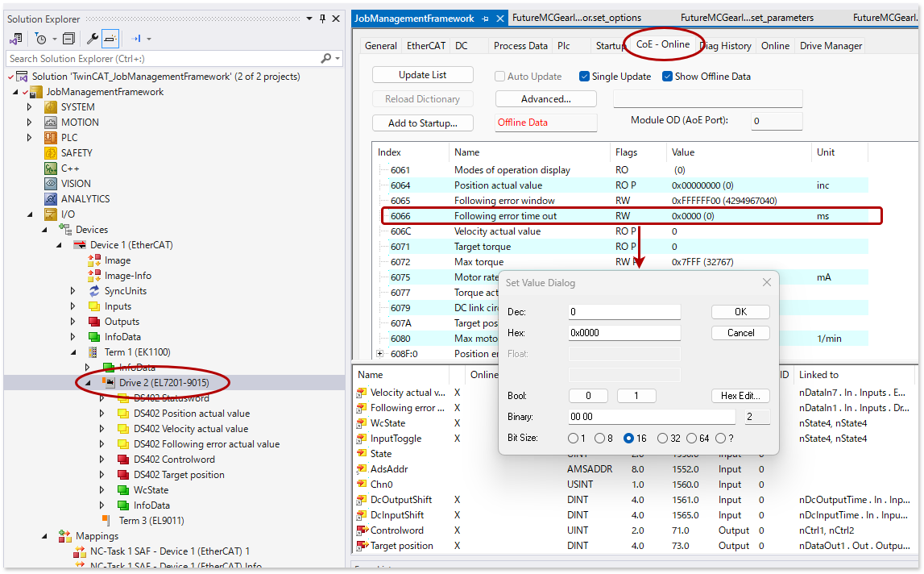The image size is (924, 574).
Task: Click Cancel in Set Value Dialog
Action: [740, 333]
